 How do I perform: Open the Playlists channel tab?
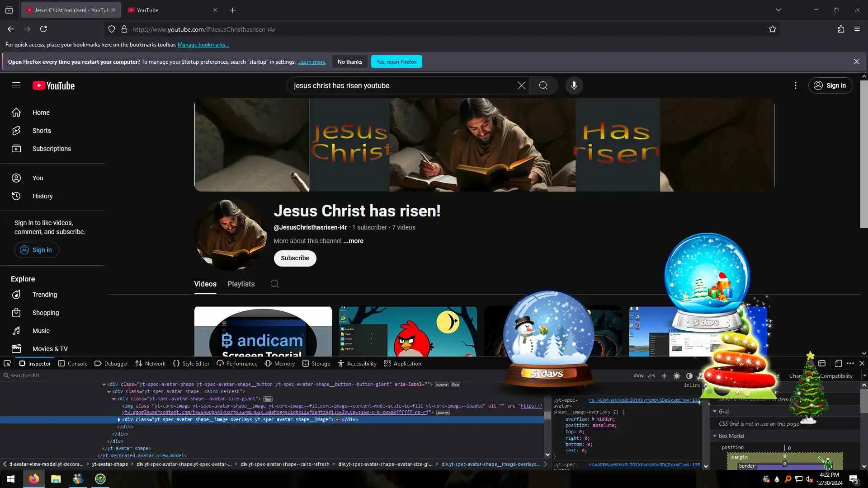click(x=241, y=284)
